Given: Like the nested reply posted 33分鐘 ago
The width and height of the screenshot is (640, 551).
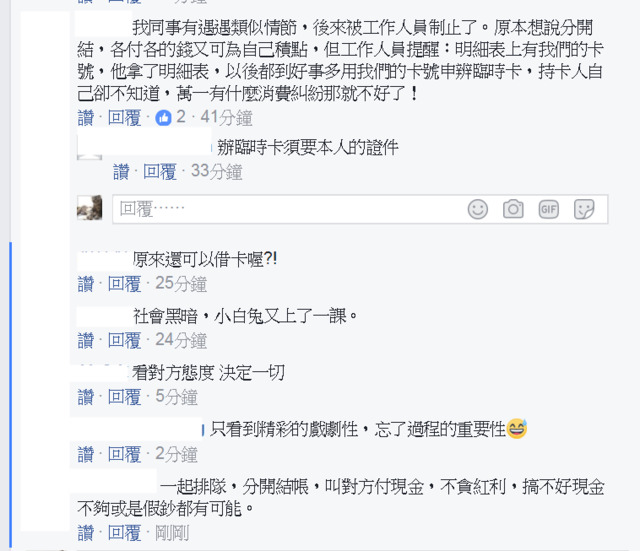Looking at the screenshot, I should pos(121,172).
